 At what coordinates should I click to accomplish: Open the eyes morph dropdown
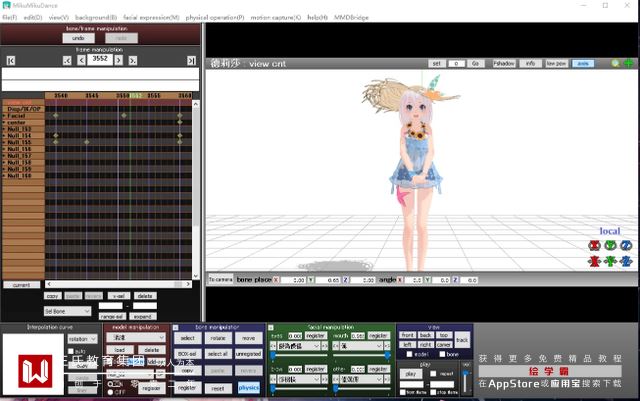point(299,346)
